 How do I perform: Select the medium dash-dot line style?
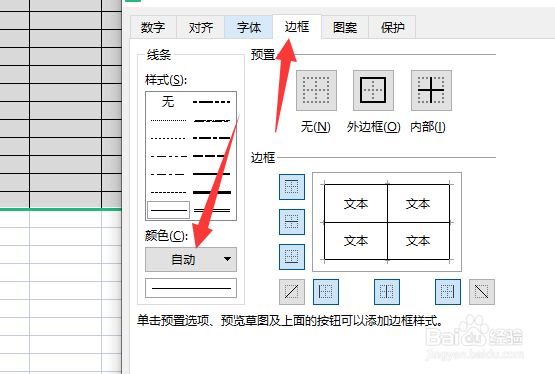coord(212,138)
